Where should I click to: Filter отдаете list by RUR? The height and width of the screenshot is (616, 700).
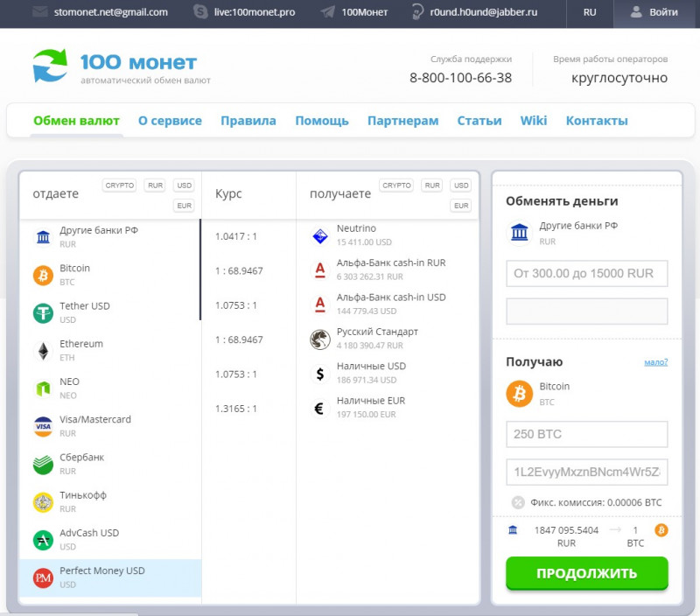pyautogui.click(x=156, y=185)
